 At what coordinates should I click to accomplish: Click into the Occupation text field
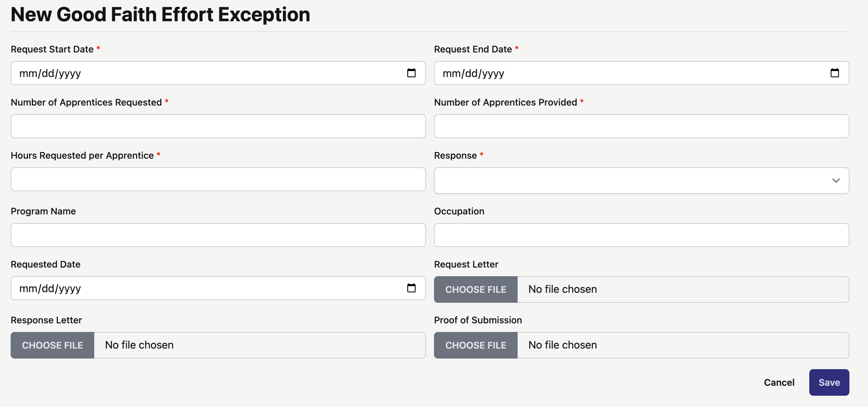pyautogui.click(x=641, y=235)
